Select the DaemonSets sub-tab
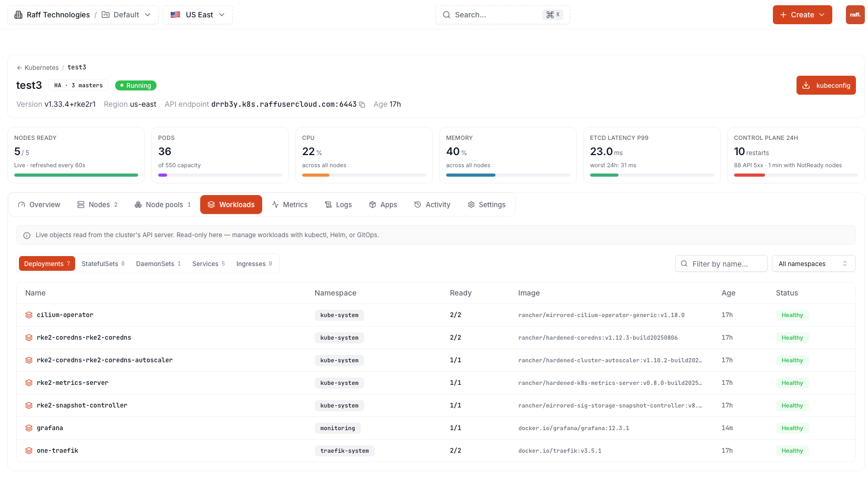 [158, 263]
